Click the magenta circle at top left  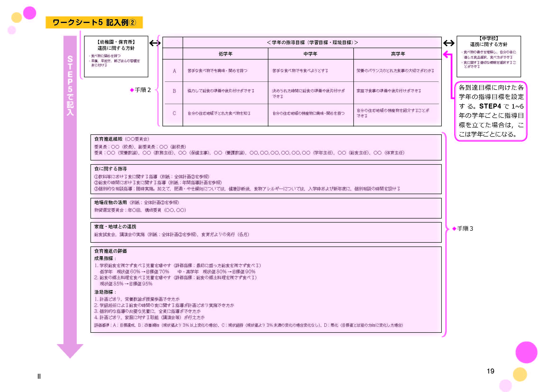[x=30, y=13]
